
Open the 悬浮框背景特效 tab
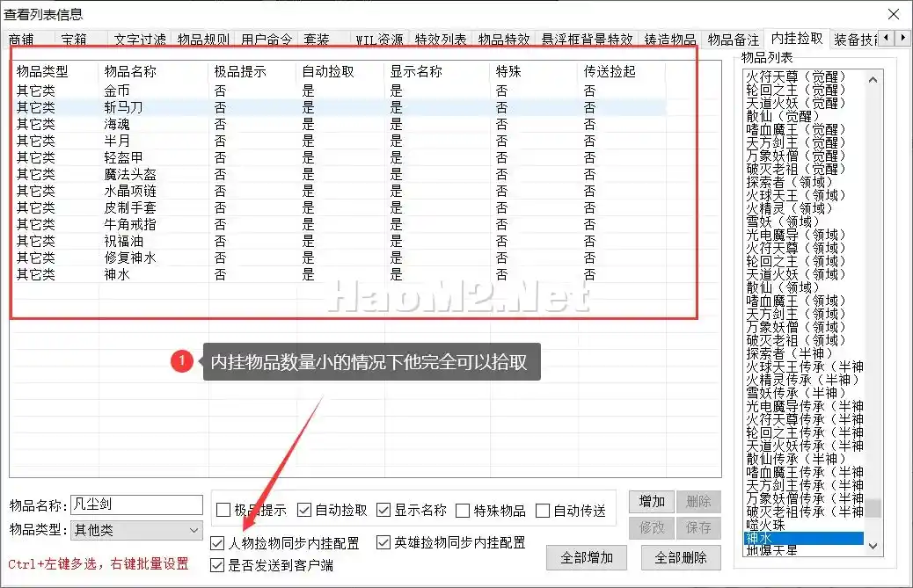tap(587, 39)
